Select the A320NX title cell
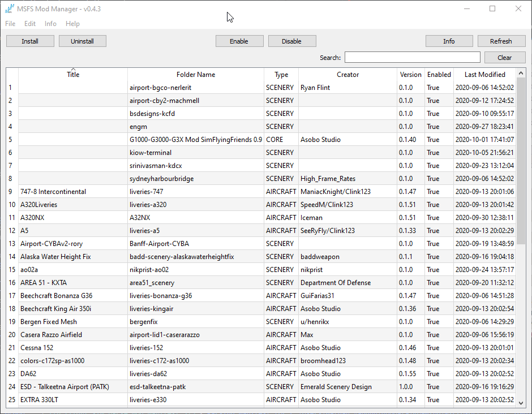This screenshot has height=414, width=532. [73, 217]
